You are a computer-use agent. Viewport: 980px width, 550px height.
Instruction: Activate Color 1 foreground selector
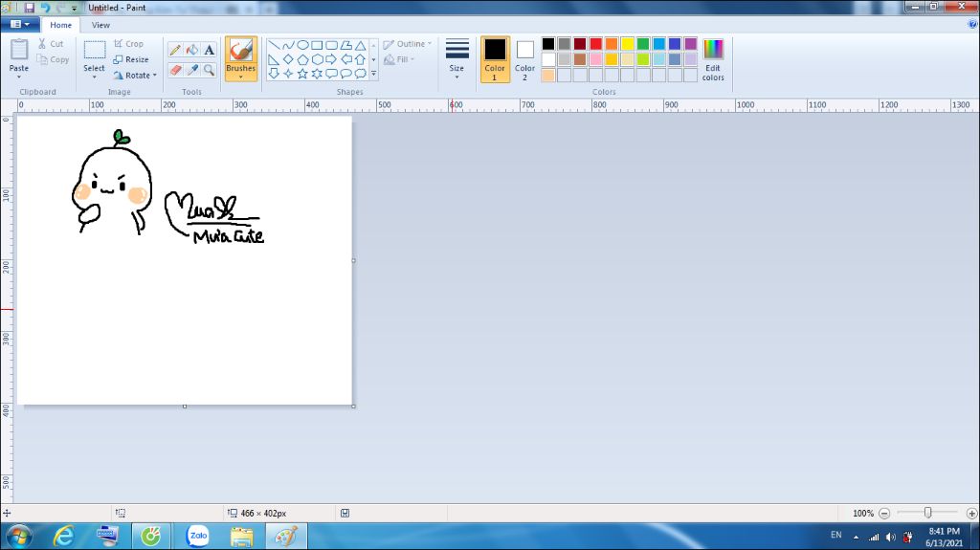[x=495, y=59]
